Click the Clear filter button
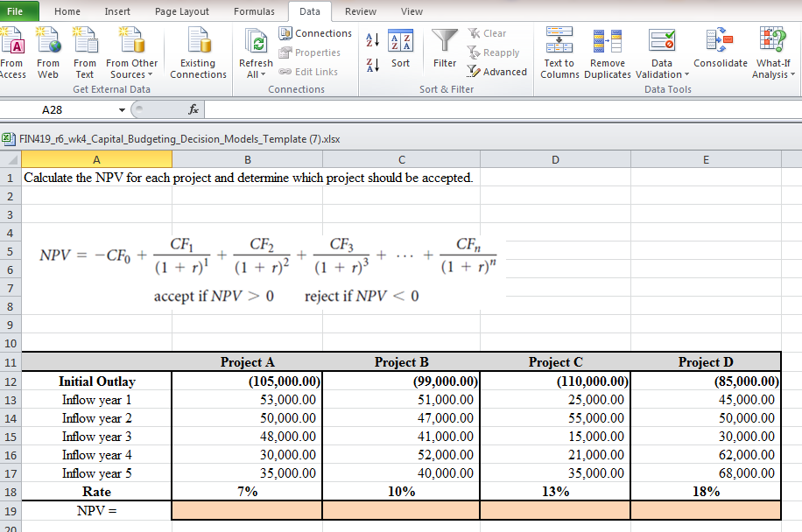The height and width of the screenshot is (532, 802). (x=491, y=32)
